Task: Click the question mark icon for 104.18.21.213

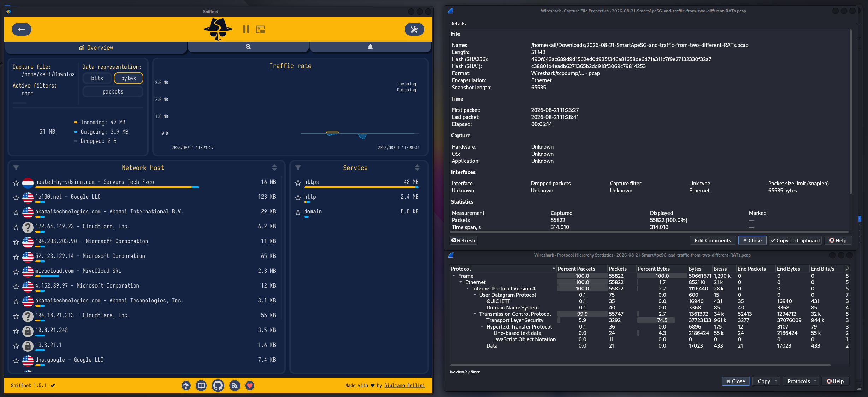Action: click(28, 316)
